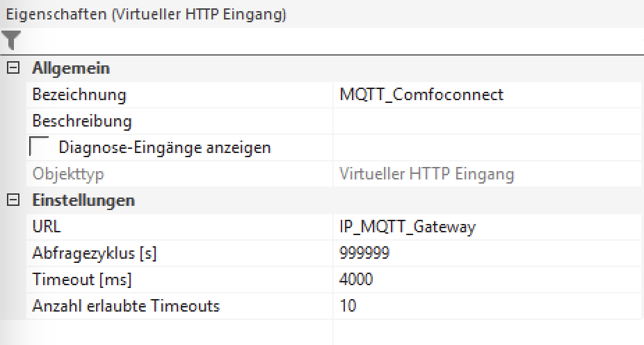Change the Abfragezyklus value 999999
644x345 pixels.
[364, 253]
